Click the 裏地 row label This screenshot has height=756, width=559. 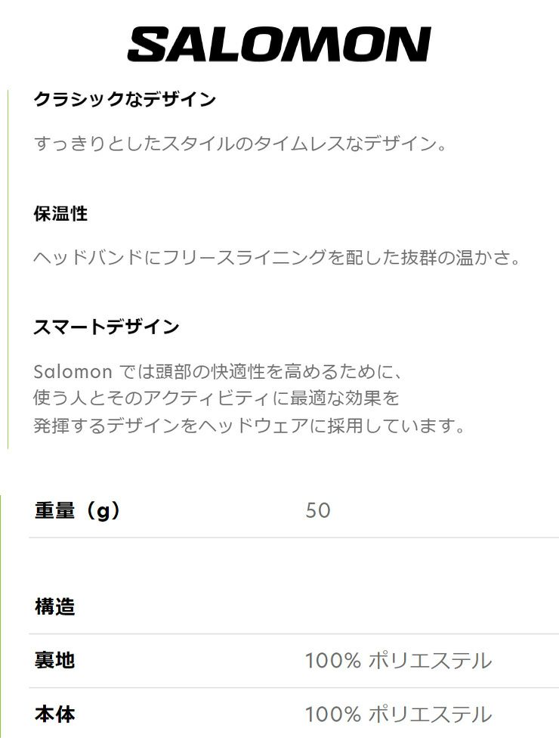click(55, 660)
